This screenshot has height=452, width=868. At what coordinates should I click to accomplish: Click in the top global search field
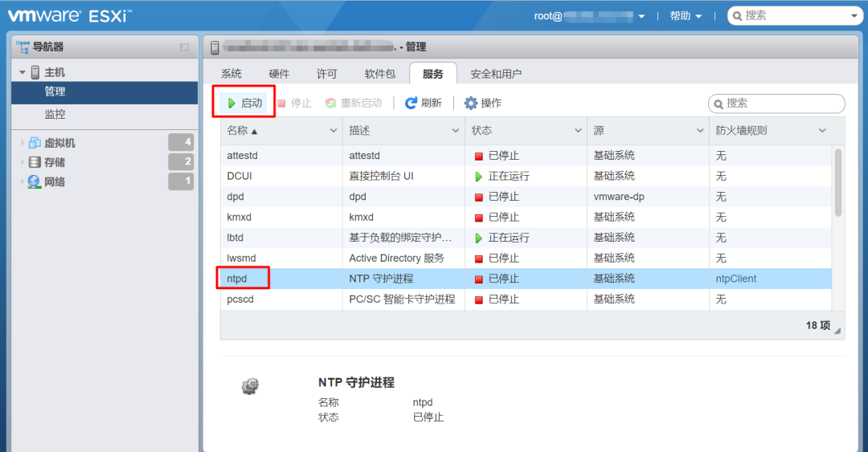coord(796,16)
